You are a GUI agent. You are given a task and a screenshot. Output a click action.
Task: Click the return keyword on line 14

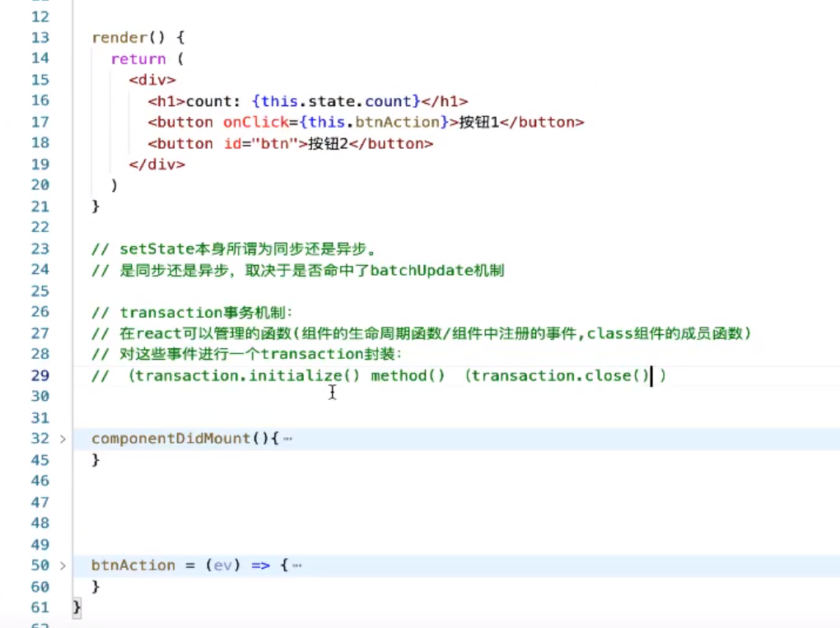point(138,58)
